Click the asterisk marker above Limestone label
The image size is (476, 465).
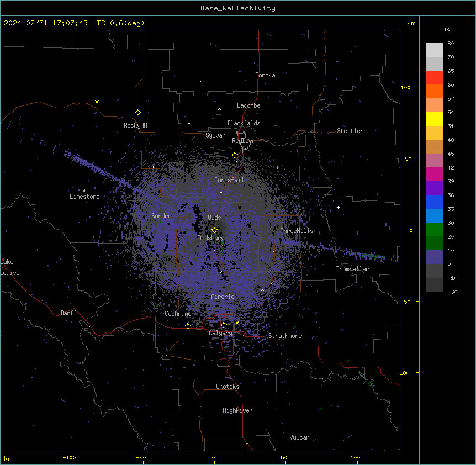pos(84,191)
